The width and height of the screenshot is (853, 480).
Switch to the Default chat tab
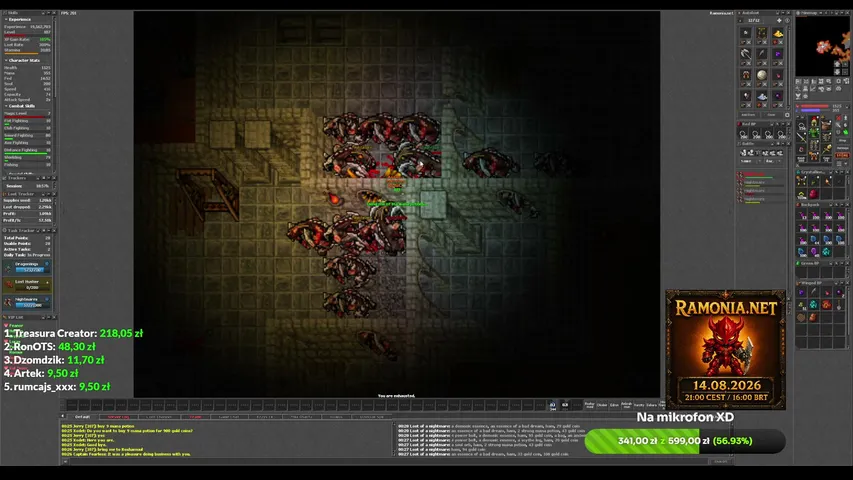click(82, 417)
